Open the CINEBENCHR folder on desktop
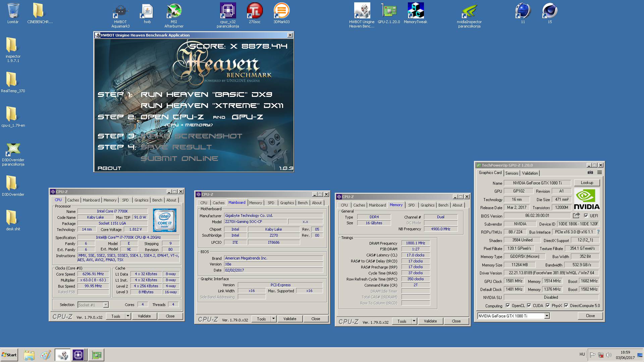This screenshot has width=644, height=362. 40,13
